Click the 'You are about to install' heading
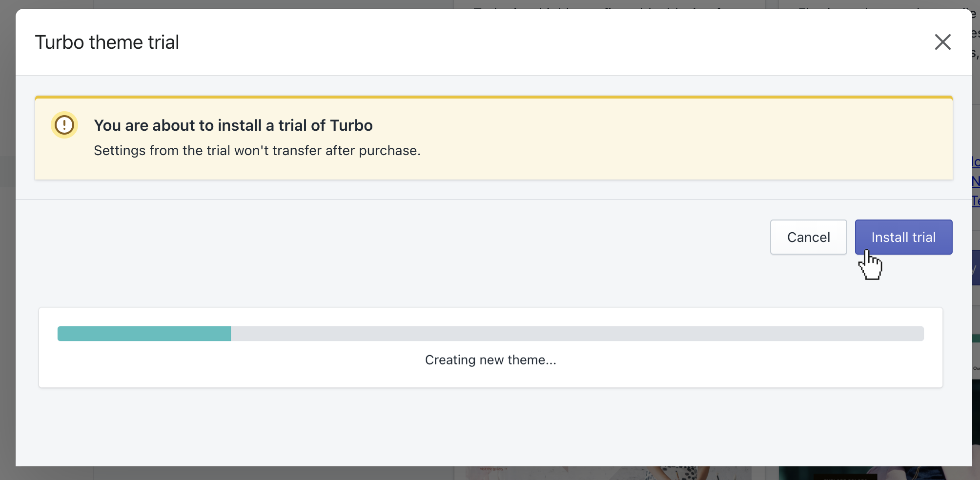This screenshot has height=480, width=980. click(233, 125)
